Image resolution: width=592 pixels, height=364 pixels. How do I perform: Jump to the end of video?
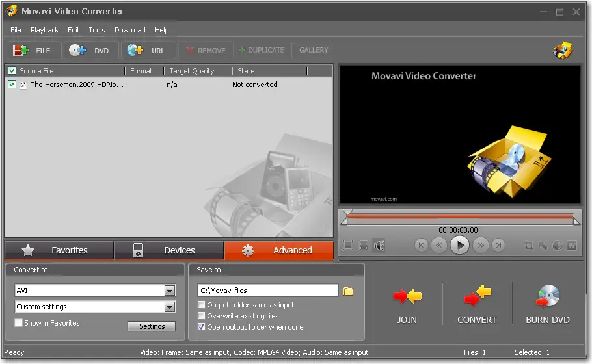click(498, 246)
